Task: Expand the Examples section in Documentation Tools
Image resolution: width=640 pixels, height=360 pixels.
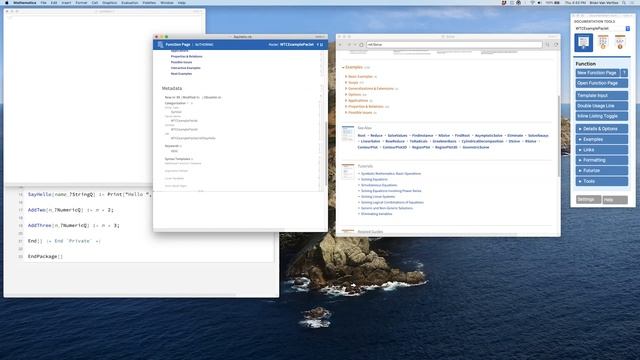Action: click(x=602, y=139)
